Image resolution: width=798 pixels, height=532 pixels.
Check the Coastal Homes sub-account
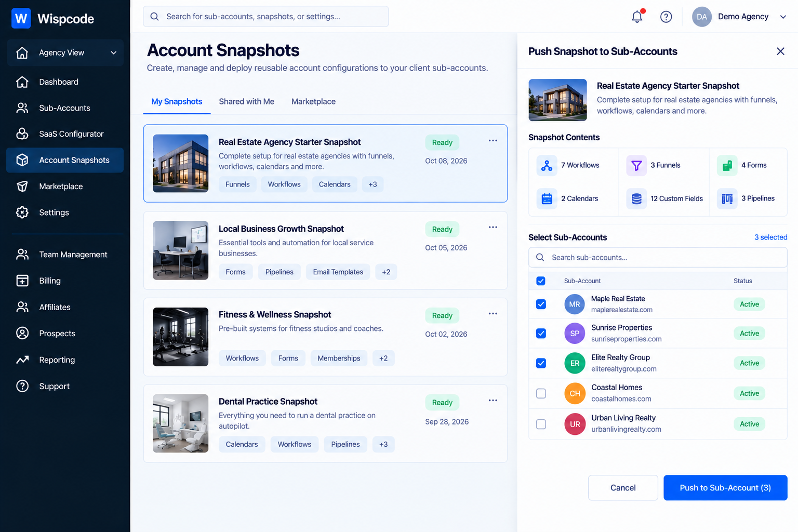[x=541, y=393]
